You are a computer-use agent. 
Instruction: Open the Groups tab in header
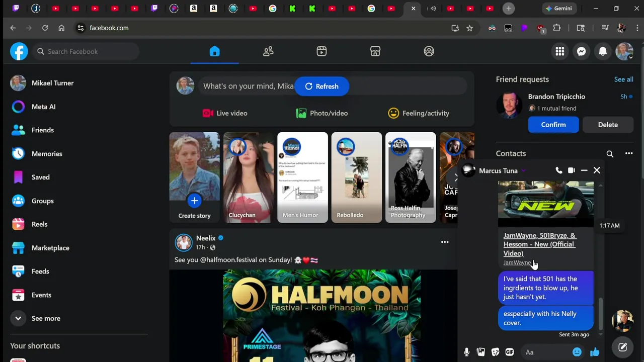click(429, 51)
